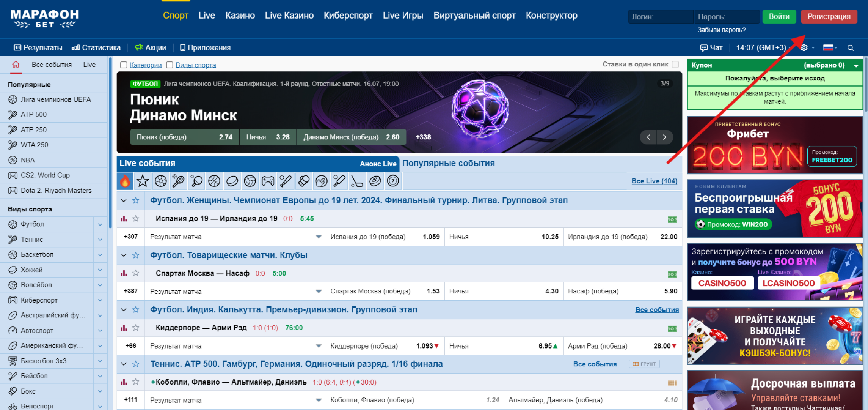Favorite the Футбол. Товарищеские матчи. Клубы category star

(135, 255)
